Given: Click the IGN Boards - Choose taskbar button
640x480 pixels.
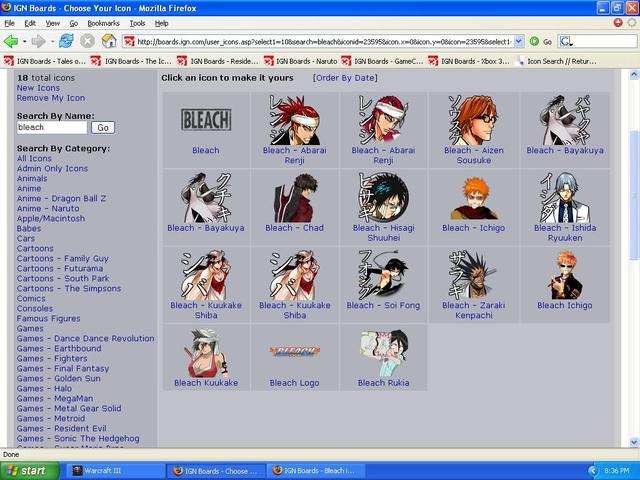Looking at the screenshot, I should coord(216,471).
